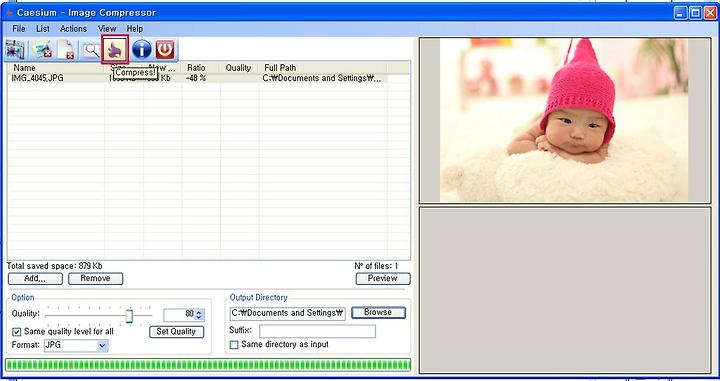Click the Quality slider handle
720x381 pixels.
(x=129, y=316)
